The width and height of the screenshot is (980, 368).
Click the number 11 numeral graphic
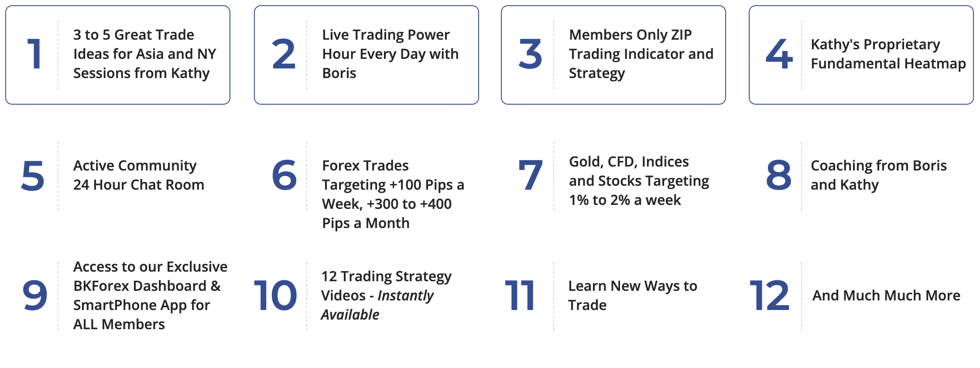click(x=519, y=296)
